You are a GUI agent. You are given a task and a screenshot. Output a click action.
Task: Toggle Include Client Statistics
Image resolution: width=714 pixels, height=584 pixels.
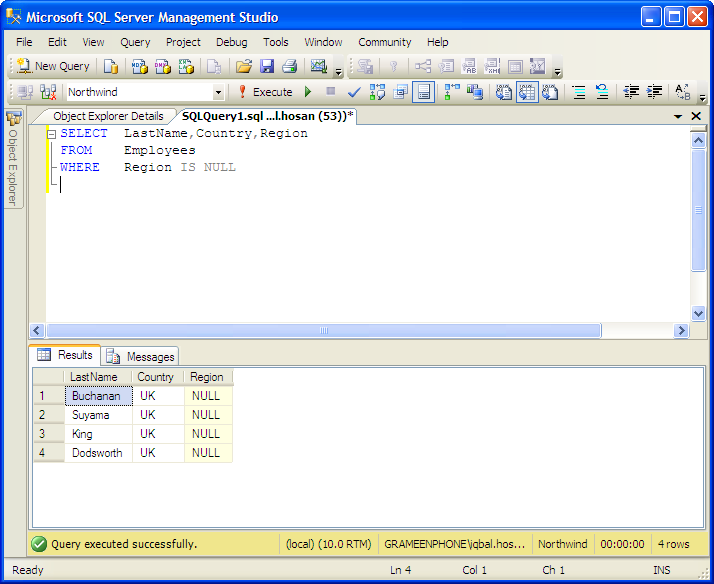click(x=475, y=92)
